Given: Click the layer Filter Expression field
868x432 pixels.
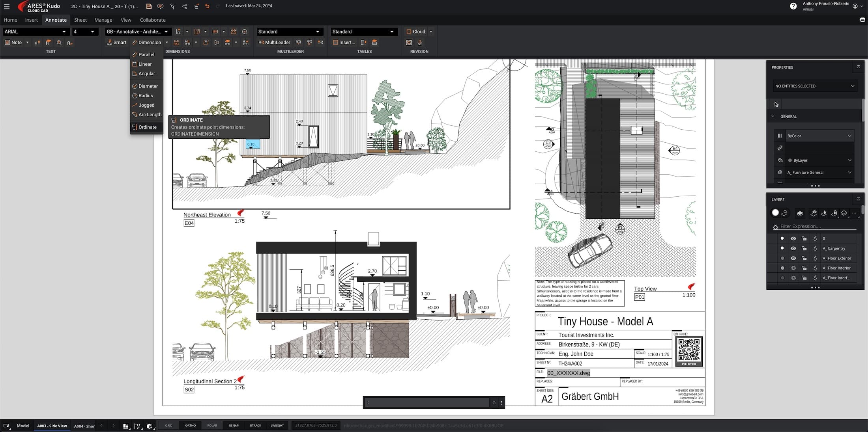Looking at the screenshot, I should coord(817,227).
